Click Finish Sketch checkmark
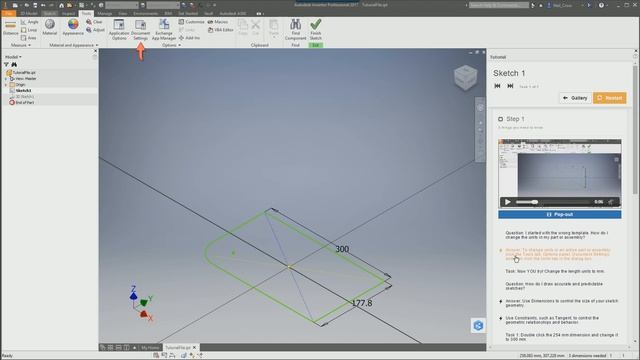The width and height of the screenshot is (640, 360). (316, 29)
